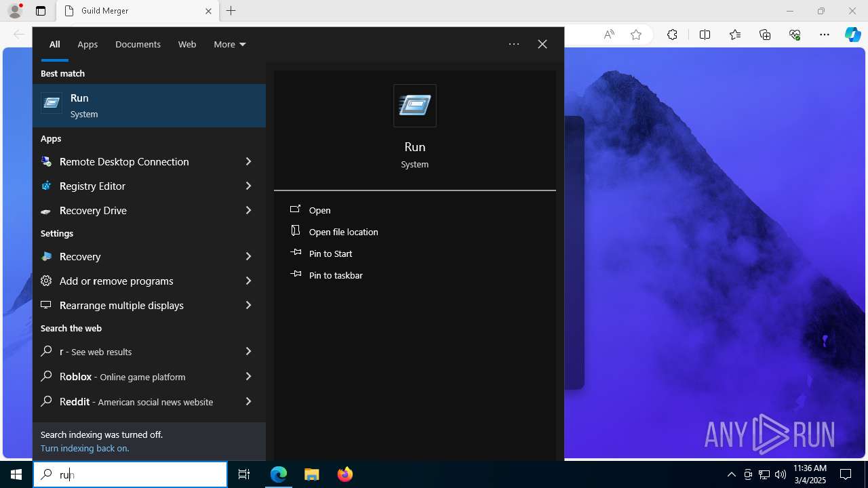Viewport: 868px width, 488px height.
Task: Click Read aloud icon in address bar
Action: [609, 35]
